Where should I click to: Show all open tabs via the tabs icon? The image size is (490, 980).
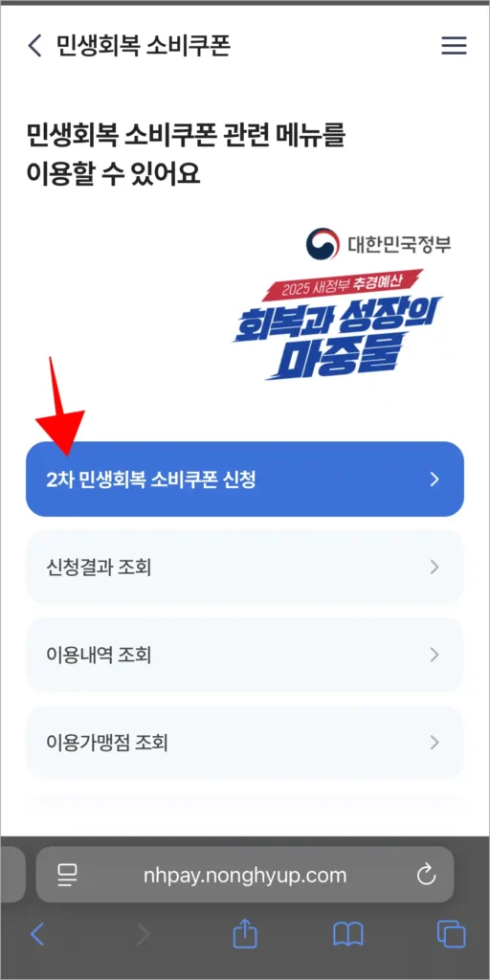click(451, 934)
